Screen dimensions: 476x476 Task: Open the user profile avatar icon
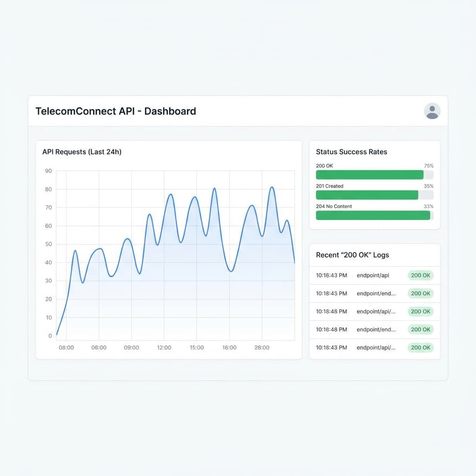click(432, 111)
